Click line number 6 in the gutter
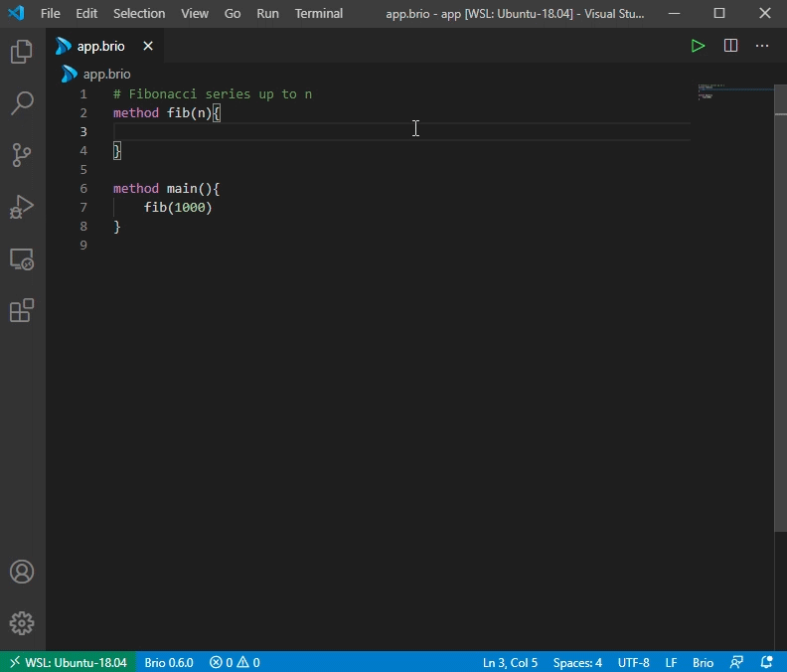 tap(83, 188)
